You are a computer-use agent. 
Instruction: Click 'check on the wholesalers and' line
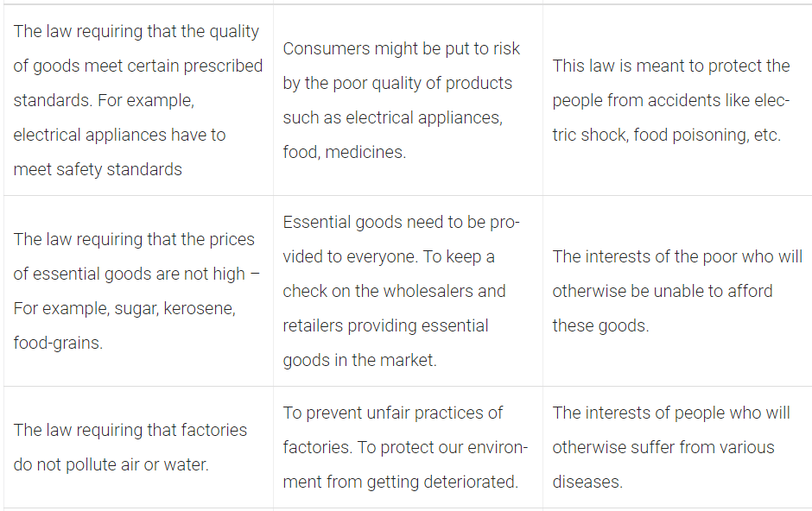point(394,291)
